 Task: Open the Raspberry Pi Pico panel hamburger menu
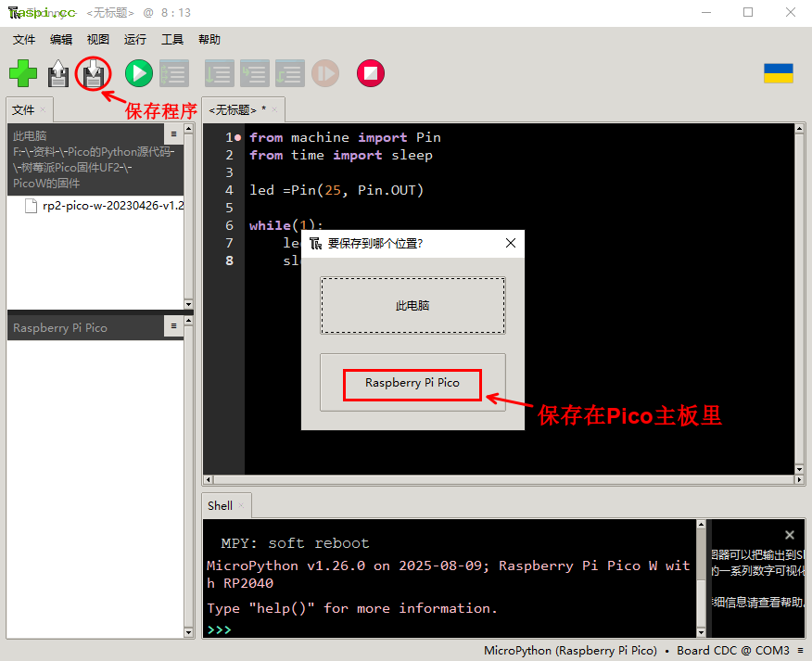(x=172, y=326)
